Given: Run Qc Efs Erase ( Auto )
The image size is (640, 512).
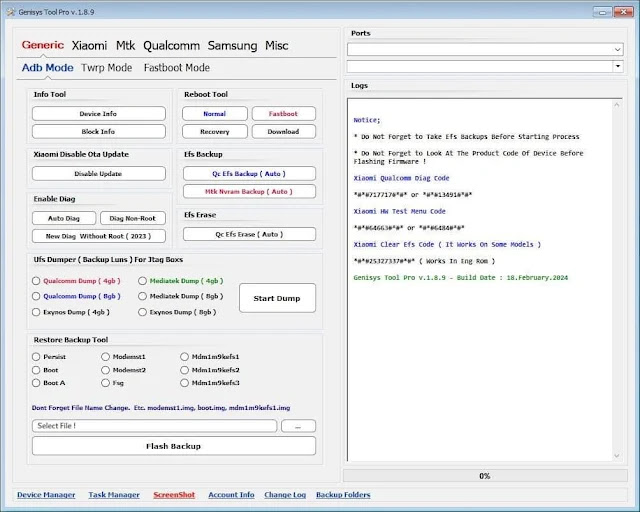Looking at the screenshot, I should coord(249,234).
